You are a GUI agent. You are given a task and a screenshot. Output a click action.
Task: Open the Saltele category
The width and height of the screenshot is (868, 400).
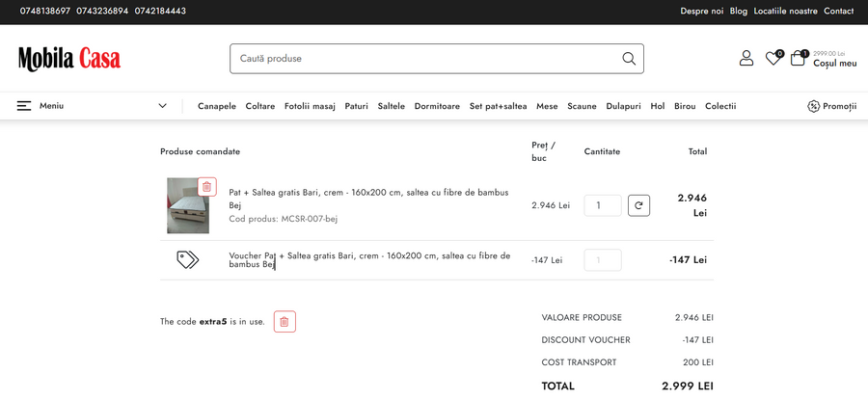click(x=392, y=106)
